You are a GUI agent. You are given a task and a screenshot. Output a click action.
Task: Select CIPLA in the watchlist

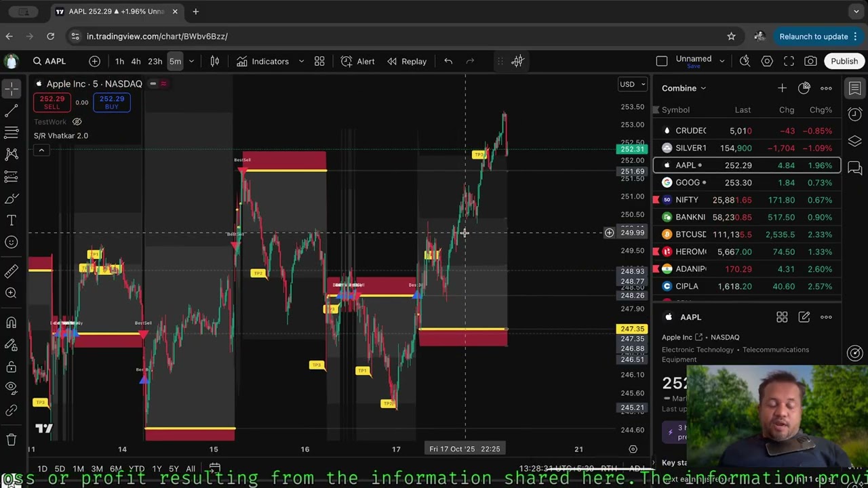[747, 286]
